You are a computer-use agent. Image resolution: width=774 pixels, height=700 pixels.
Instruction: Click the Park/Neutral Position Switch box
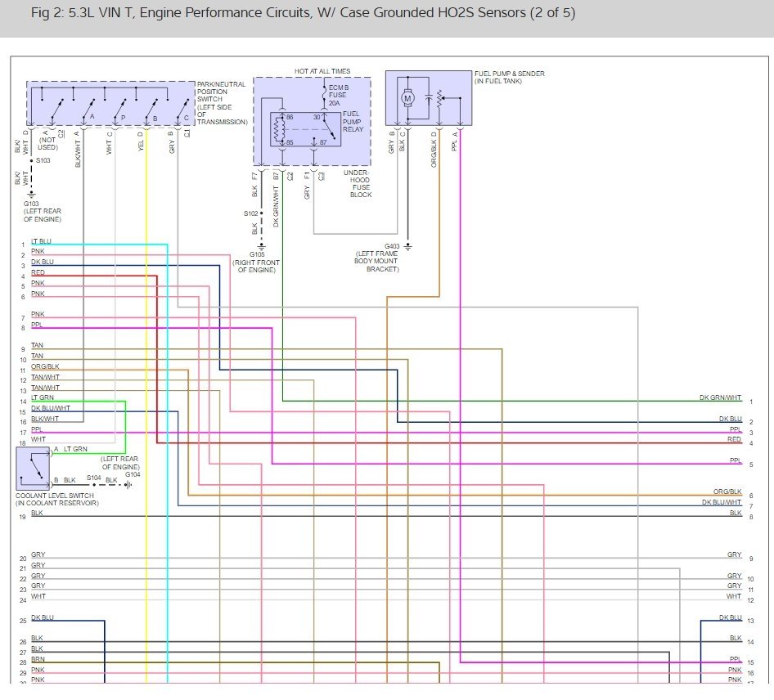click(x=109, y=105)
